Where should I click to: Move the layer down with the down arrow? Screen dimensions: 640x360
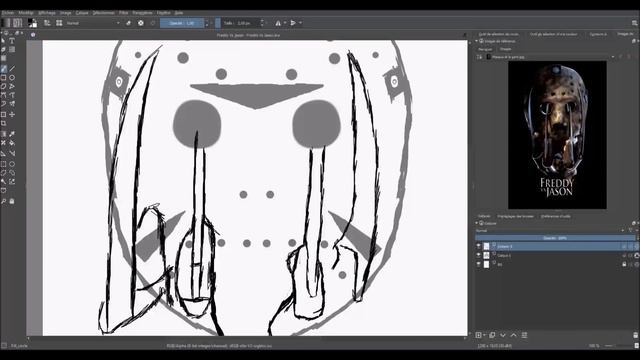(x=503, y=335)
